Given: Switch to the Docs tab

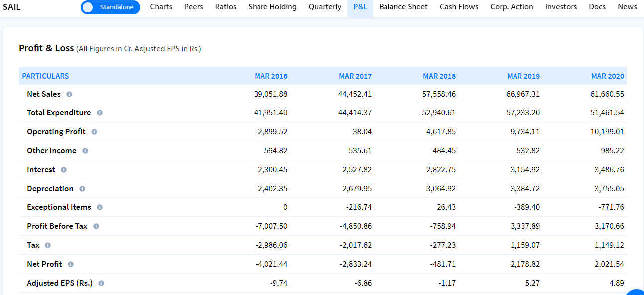Looking at the screenshot, I should [597, 7].
